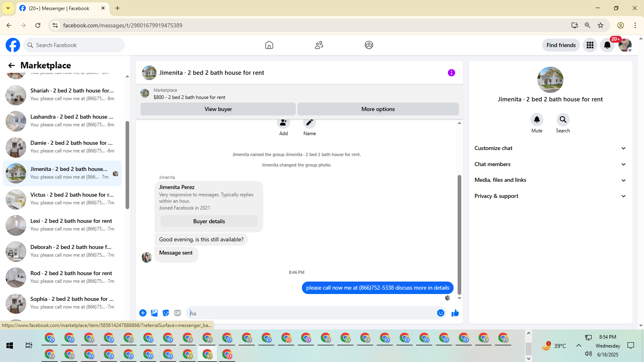Open the account profile picture menu
This screenshot has width=644, height=362.
pos(625,45)
